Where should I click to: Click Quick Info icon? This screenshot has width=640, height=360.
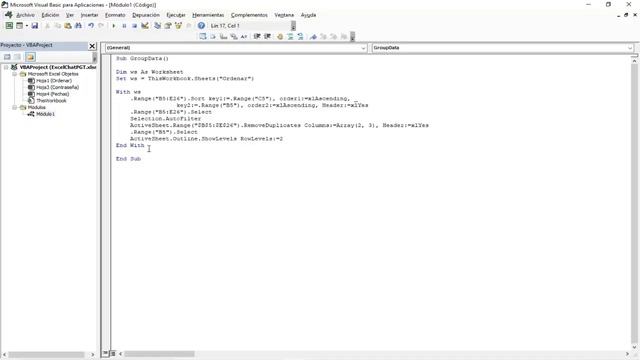[x=223, y=36]
